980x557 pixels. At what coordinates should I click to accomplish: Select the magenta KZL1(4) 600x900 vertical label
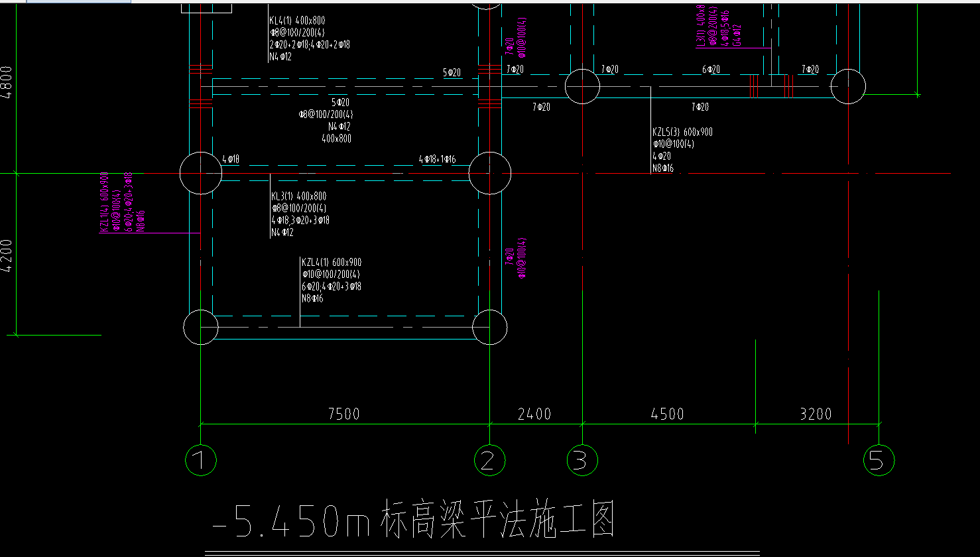tap(104, 202)
